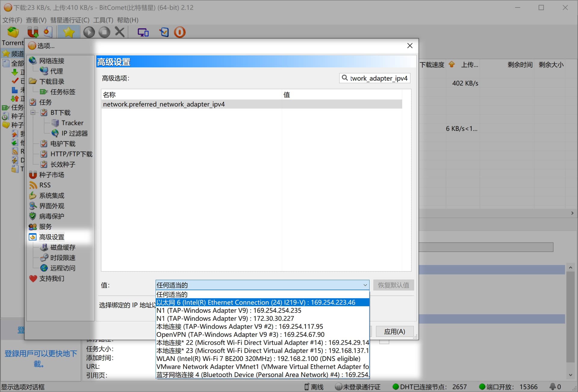The width and height of the screenshot is (578, 392).
Task: Open 网络连接 in the options tree
Action: tap(51, 61)
